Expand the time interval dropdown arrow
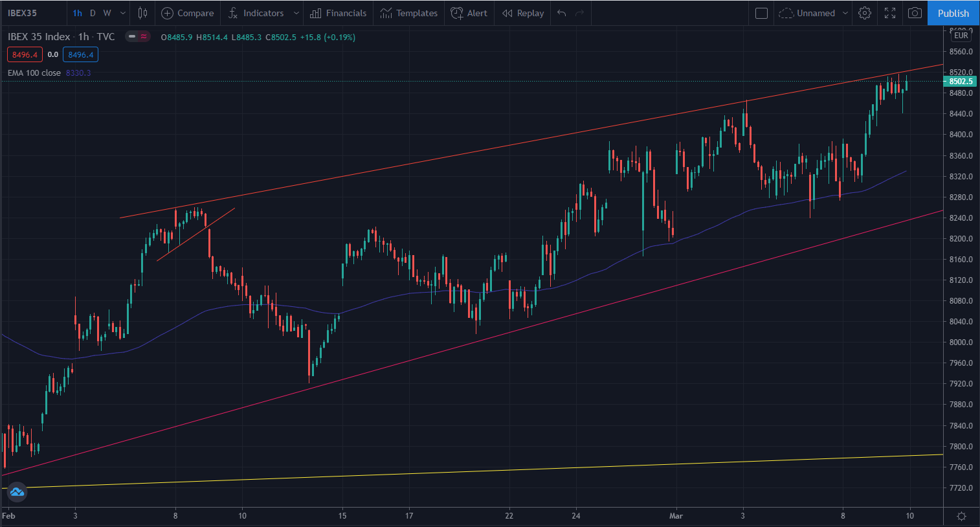 (123, 13)
